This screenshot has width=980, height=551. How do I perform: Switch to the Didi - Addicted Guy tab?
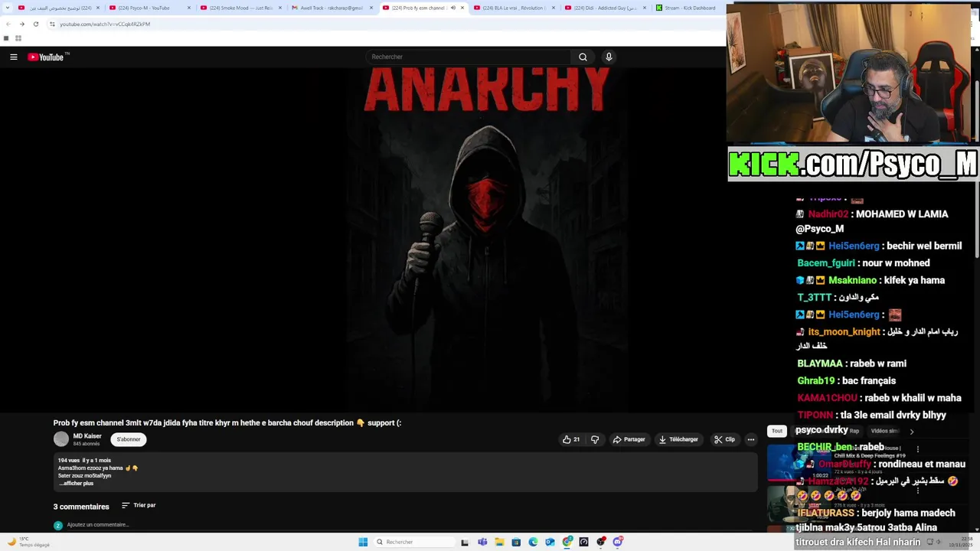click(605, 8)
